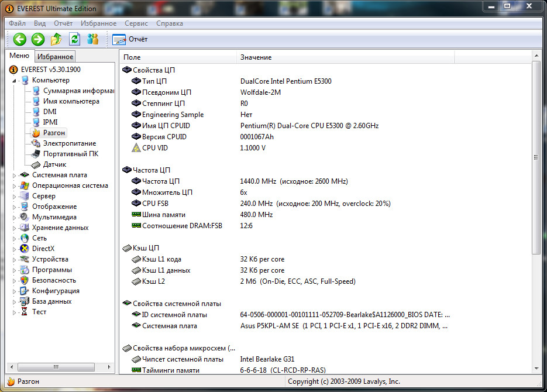Click the База данных database icon
The height and width of the screenshot is (392, 547).
click(25, 301)
